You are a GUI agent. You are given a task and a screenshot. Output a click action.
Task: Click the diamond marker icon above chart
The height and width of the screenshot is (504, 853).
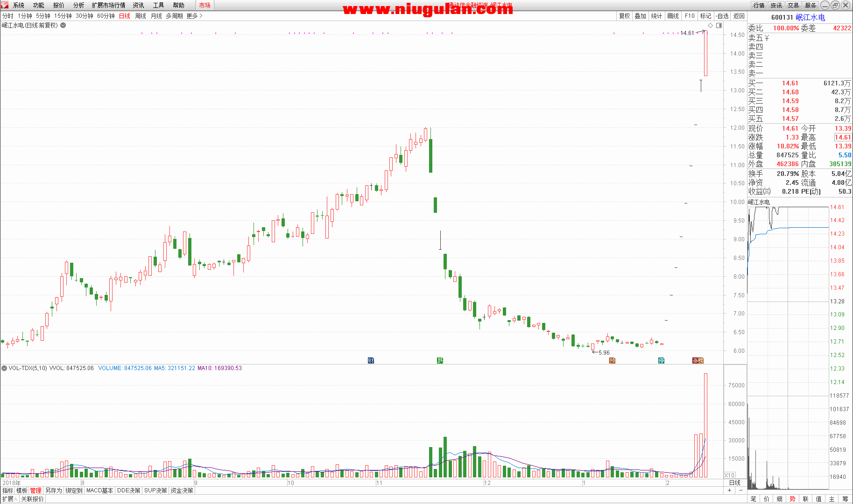(x=711, y=26)
